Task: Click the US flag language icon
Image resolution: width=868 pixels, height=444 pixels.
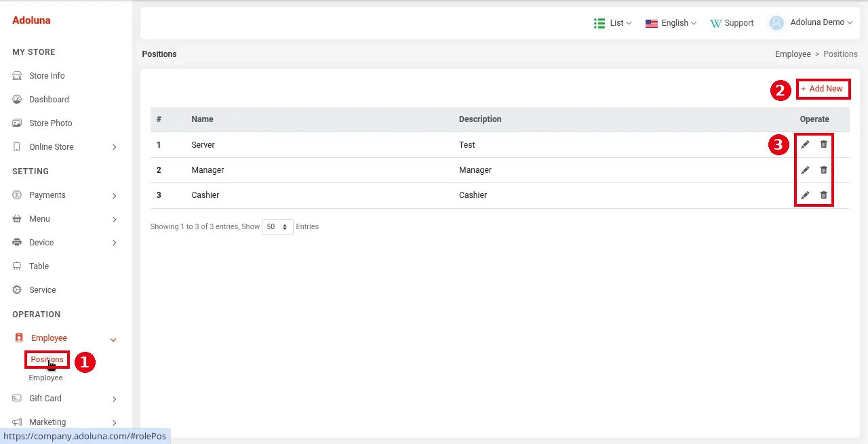Action: click(652, 23)
